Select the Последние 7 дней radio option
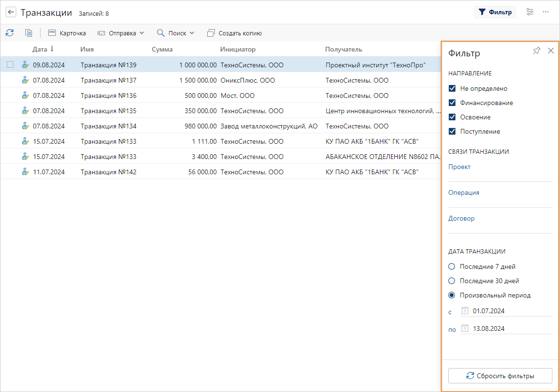 point(452,266)
